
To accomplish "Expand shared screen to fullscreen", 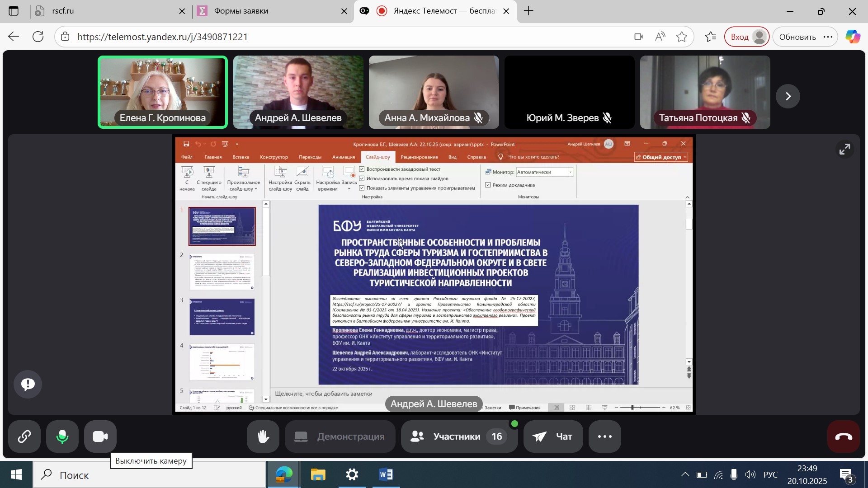I will (x=844, y=150).
